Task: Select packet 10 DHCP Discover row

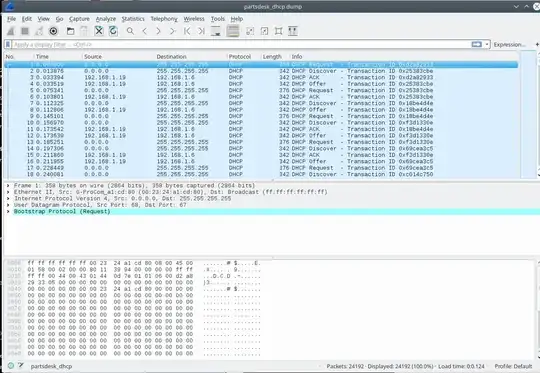Action: (x=261, y=123)
